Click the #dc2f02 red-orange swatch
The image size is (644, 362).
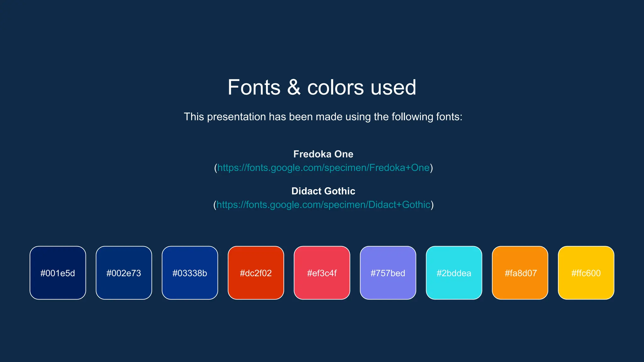point(256,273)
